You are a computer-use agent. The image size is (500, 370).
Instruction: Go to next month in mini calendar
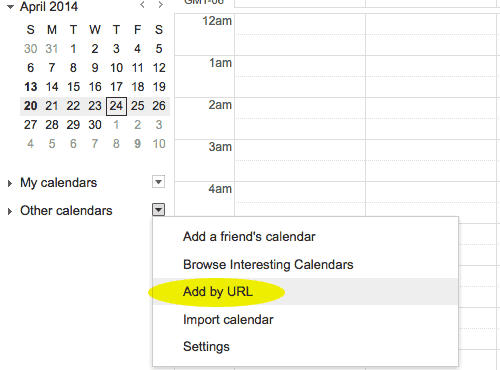(x=161, y=5)
